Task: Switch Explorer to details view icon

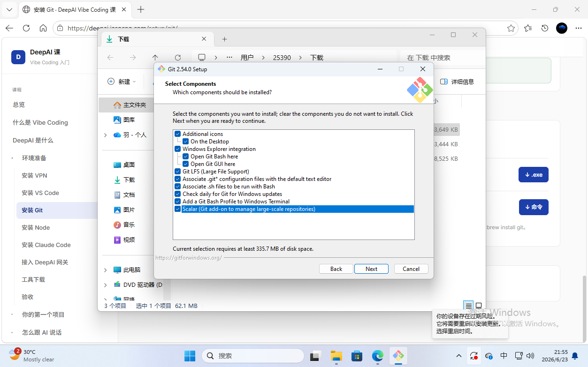Action: coord(468,306)
